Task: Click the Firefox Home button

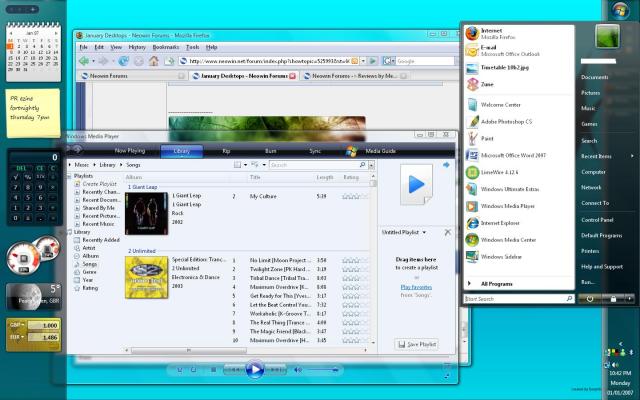Action: tap(154, 61)
